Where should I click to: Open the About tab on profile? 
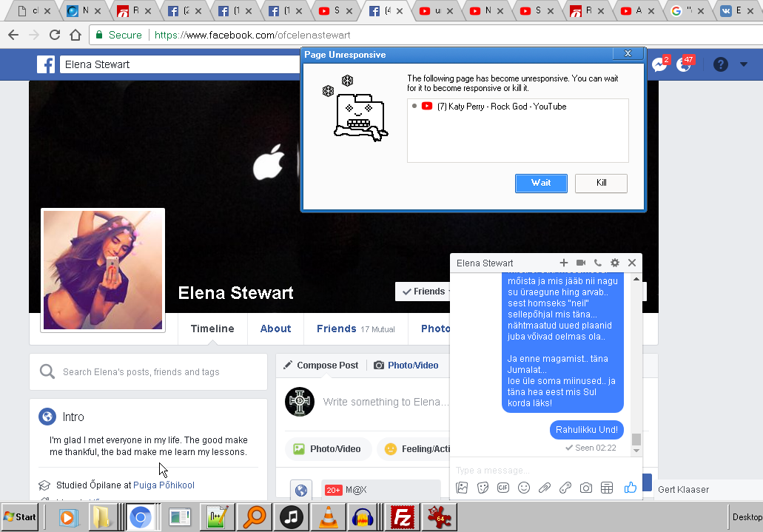(275, 329)
